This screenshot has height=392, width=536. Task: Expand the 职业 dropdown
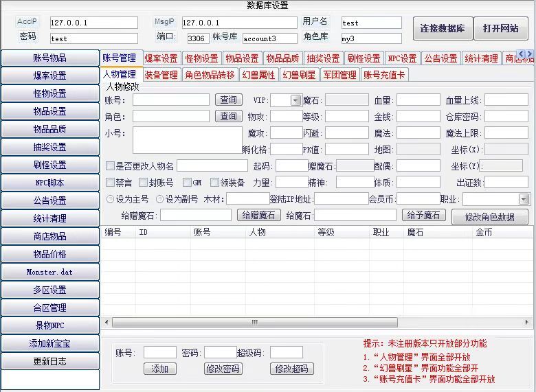tap(524, 199)
